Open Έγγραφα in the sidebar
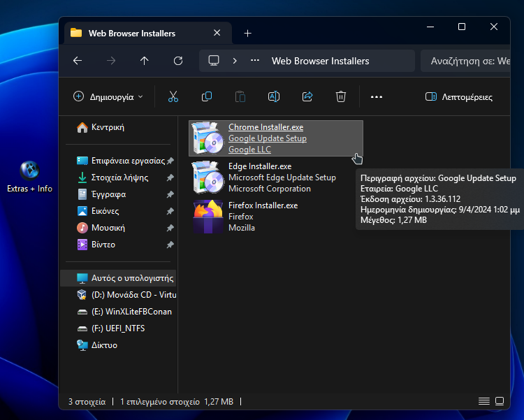This screenshot has height=420, width=524. tap(101, 194)
